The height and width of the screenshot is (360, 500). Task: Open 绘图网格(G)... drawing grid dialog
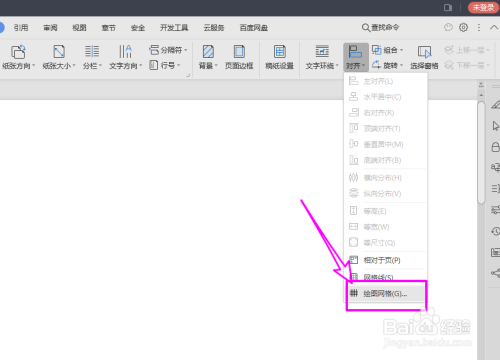[x=385, y=294]
